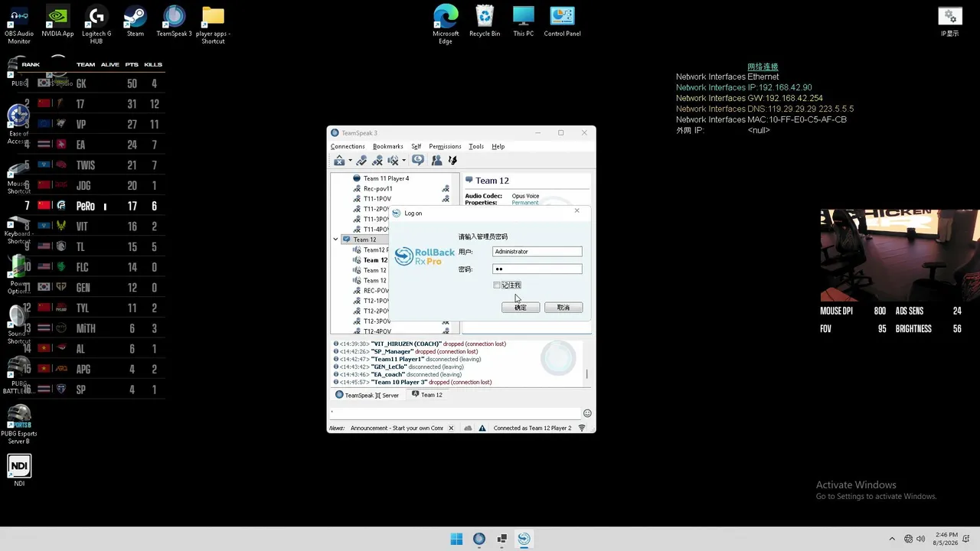The width and height of the screenshot is (980, 551).
Task: Open the Recycle Bin icon
Action: (485, 21)
